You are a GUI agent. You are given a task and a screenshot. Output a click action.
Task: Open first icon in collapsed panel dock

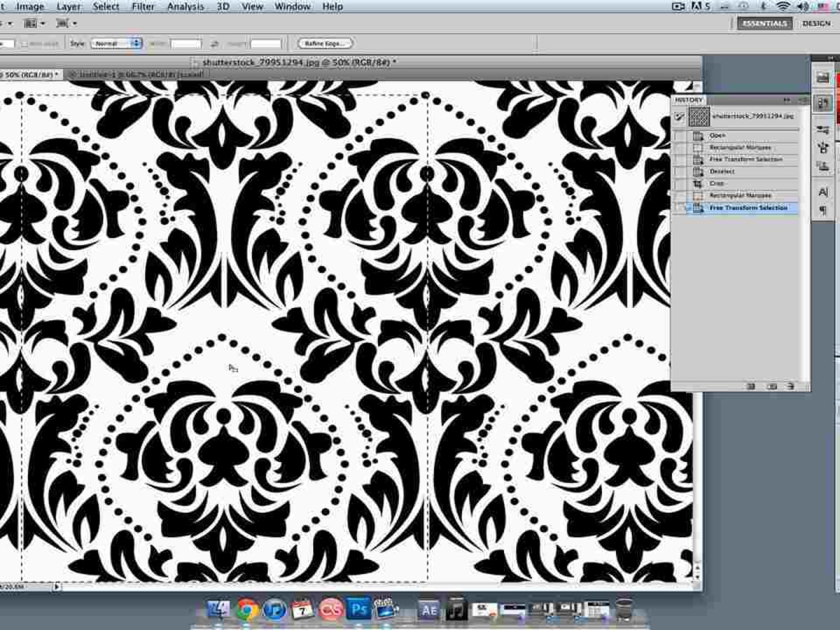pyautogui.click(x=823, y=78)
